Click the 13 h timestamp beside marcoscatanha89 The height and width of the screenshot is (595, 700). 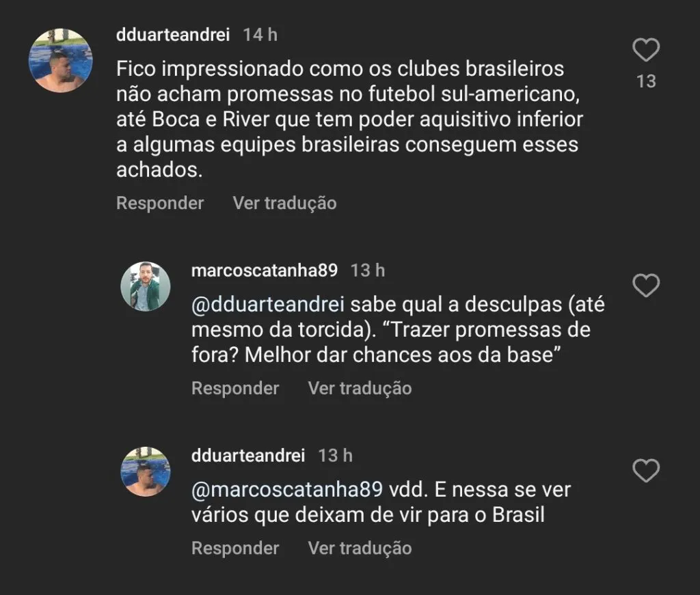(368, 271)
